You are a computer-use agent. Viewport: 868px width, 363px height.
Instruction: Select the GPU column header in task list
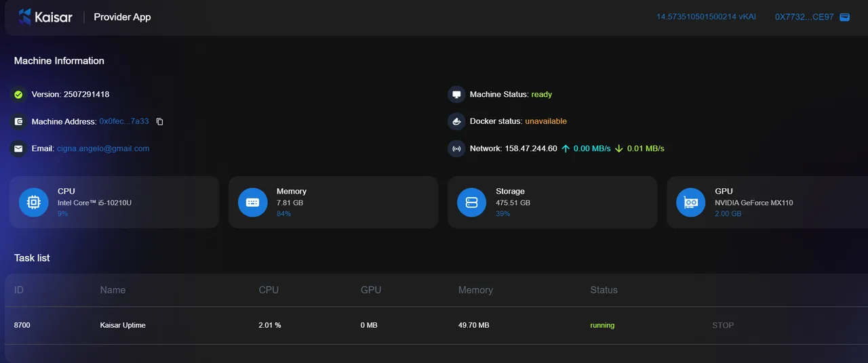pyautogui.click(x=371, y=290)
